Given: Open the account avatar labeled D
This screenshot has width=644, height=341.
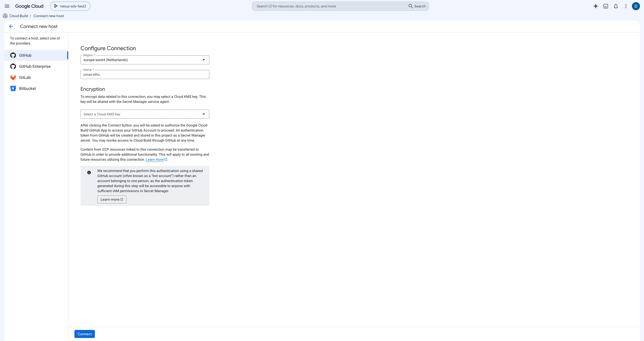Looking at the screenshot, I should tap(636, 6).
